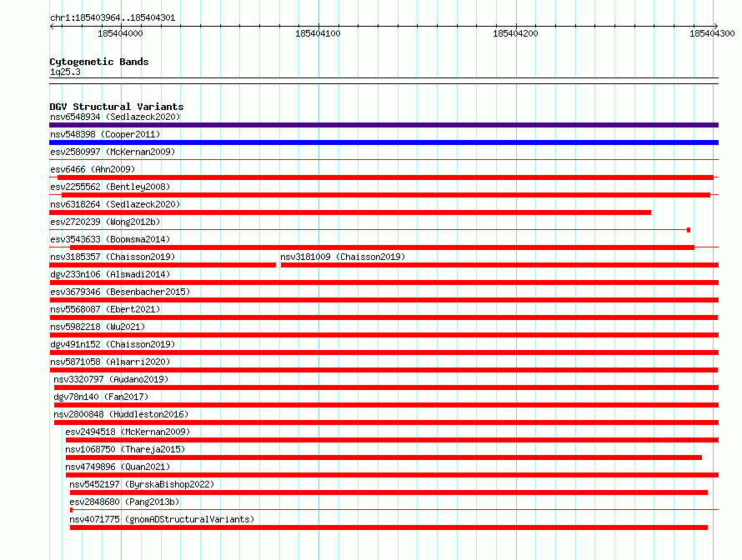Screen dimensions: 742x560
Task: Click the 185404300 ruler position label
Action: tap(712, 33)
